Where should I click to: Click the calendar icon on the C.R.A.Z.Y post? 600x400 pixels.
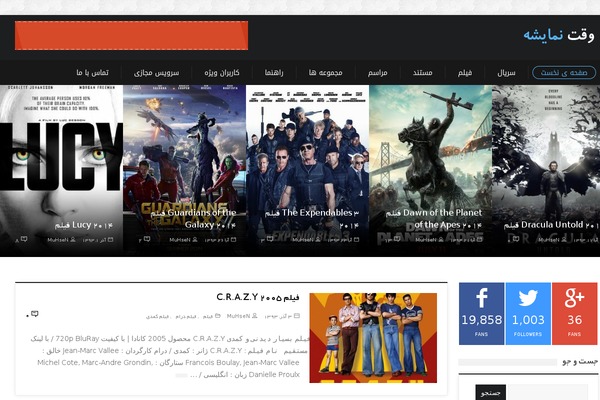297,316
